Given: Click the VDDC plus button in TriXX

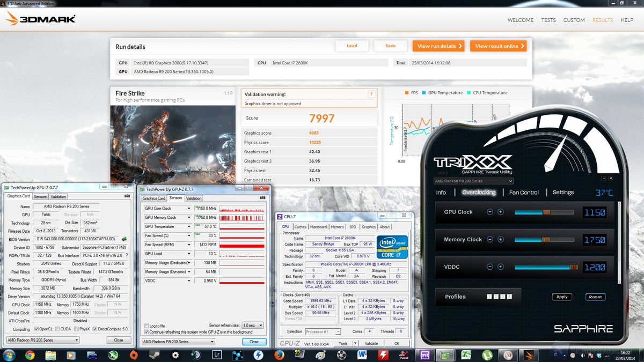Looking at the screenshot, I should [x=501, y=267].
